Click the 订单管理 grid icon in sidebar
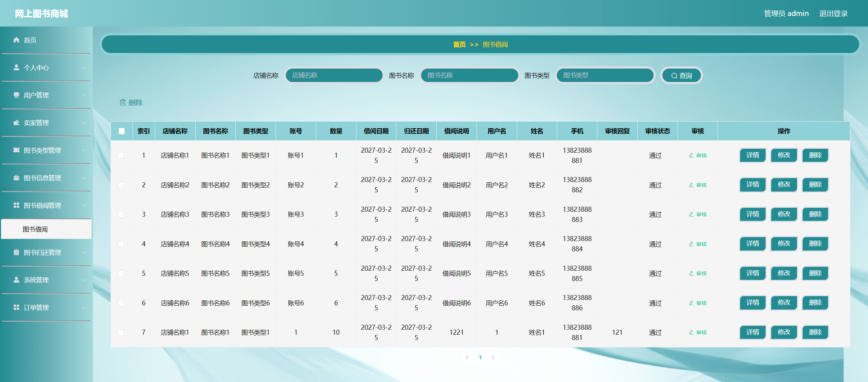The image size is (868, 382). point(16,307)
